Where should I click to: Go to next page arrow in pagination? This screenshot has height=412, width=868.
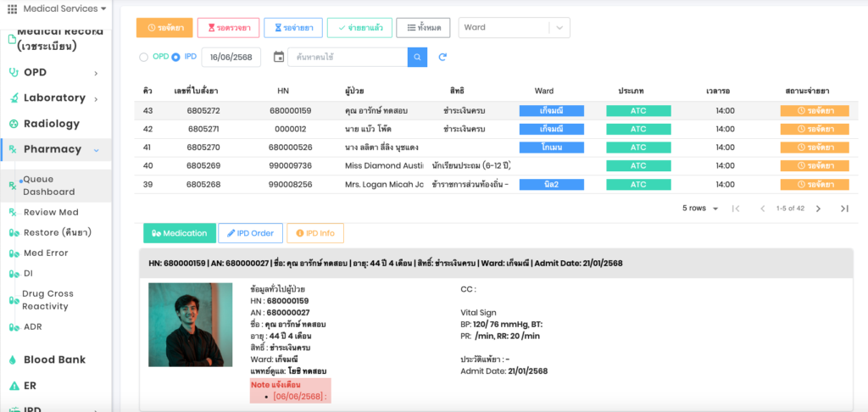[818, 209]
